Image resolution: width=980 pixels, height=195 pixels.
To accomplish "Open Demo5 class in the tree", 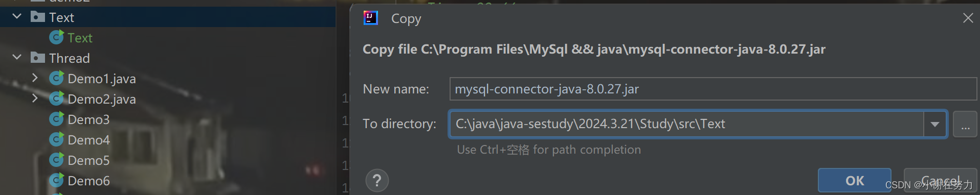I will tap(88, 160).
